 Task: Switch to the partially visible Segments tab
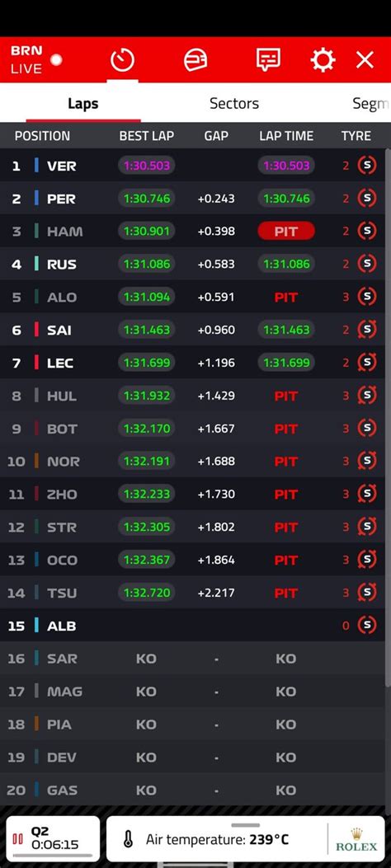coord(371,104)
